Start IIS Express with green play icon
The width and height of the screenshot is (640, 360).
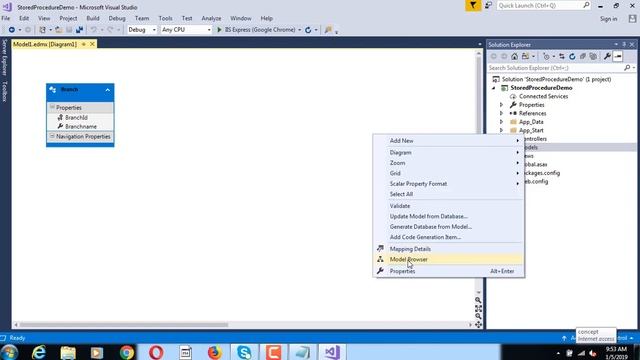(219, 30)
